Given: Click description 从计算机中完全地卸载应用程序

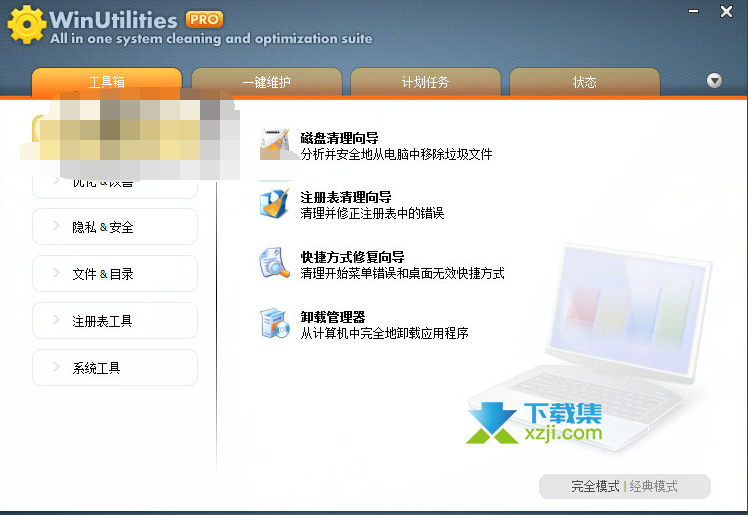Looking at the screenshot, I should click(384, 333).
